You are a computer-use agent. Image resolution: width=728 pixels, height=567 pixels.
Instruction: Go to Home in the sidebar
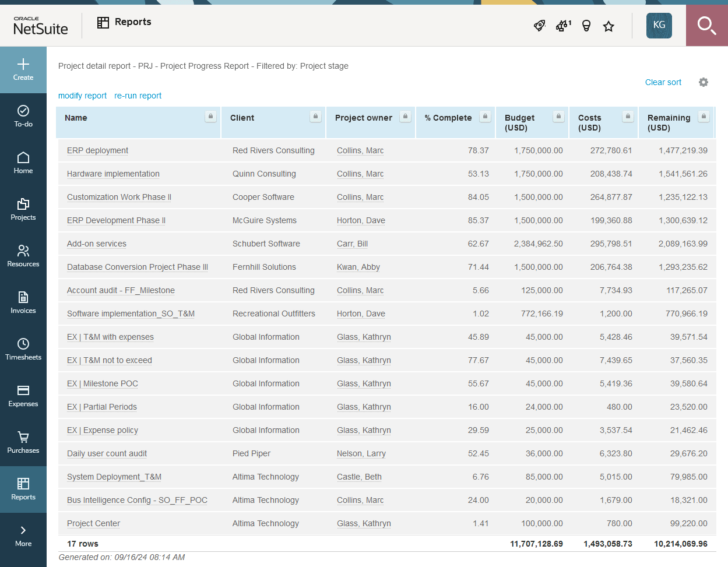tap(23, 163)
